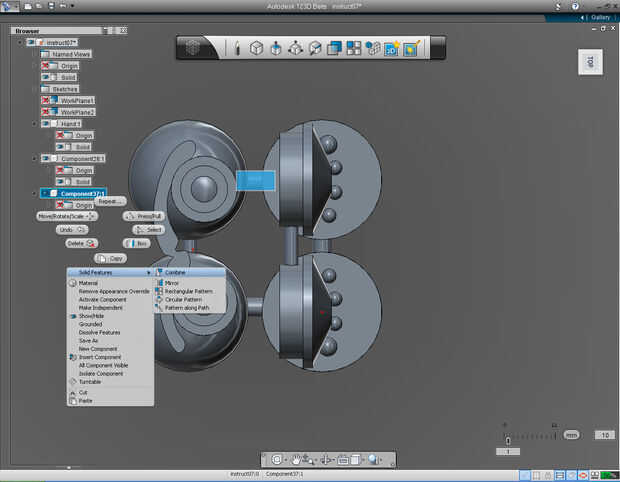Click the Press/Pull marking menu button
The image size is (620, 482).
coord(144,216)
